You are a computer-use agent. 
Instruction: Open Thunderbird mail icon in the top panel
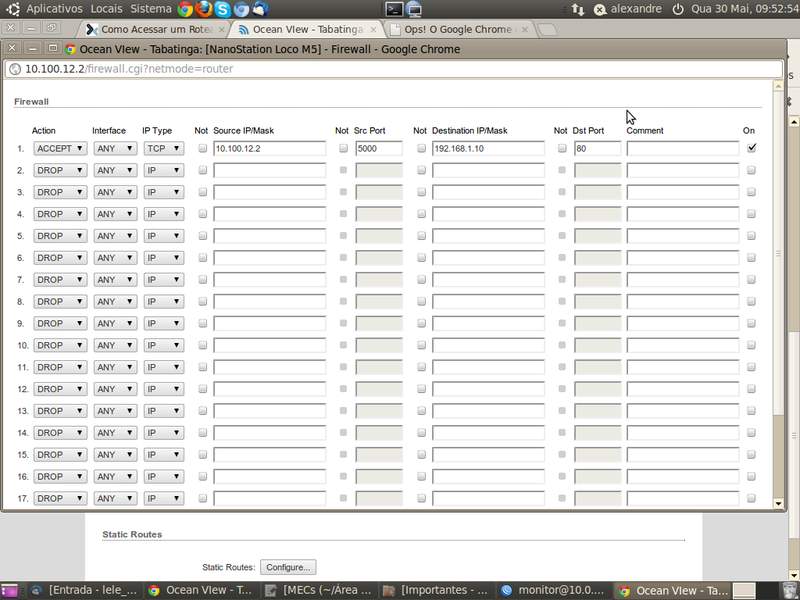point(260,9)
